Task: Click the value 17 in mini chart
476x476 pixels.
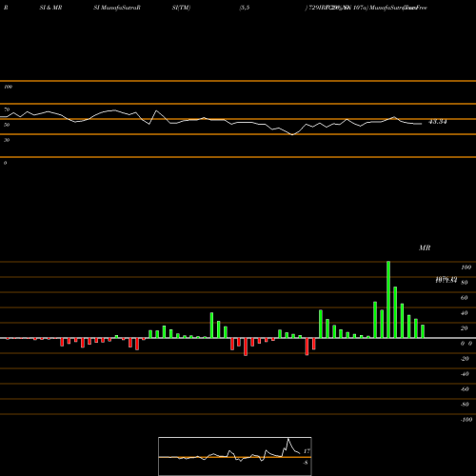Action: pyautogui.click(x=307, y=451)
